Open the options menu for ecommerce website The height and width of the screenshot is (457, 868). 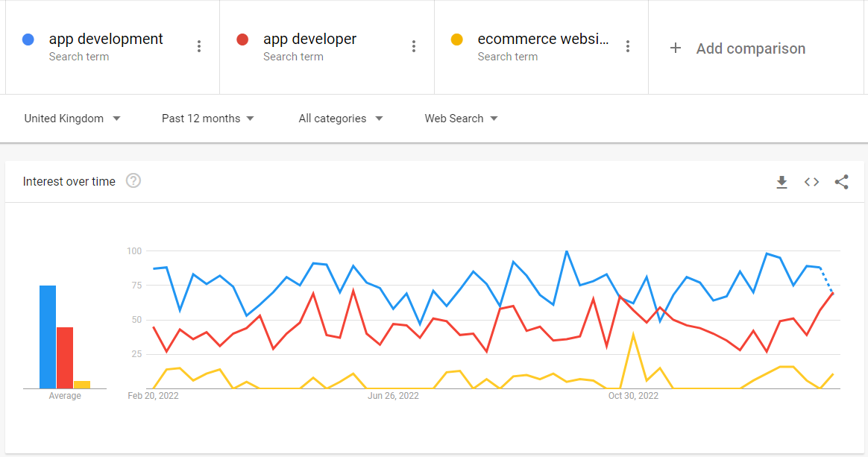(x=628, y=45)
